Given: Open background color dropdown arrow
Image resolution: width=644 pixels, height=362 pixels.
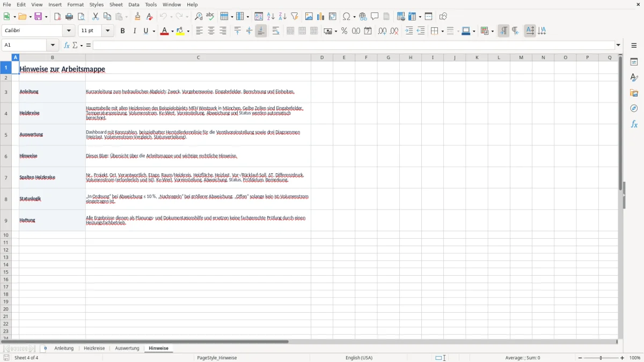Looking at the screenshot, I should pyautogui.click(x=188, y=31).
